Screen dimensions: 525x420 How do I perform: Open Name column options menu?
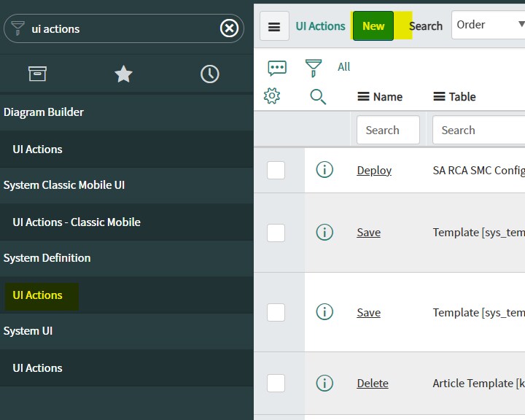364,97
